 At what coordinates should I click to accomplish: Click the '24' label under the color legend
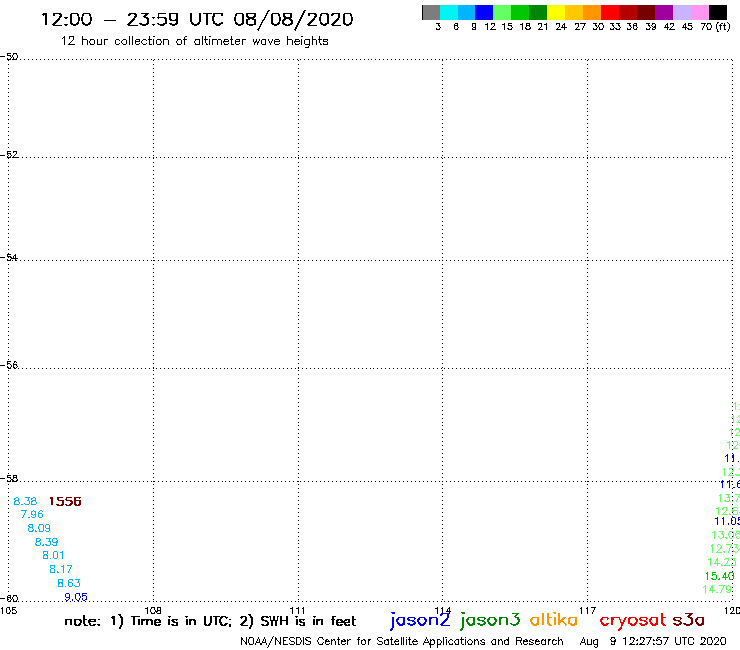tap(561, 27)
